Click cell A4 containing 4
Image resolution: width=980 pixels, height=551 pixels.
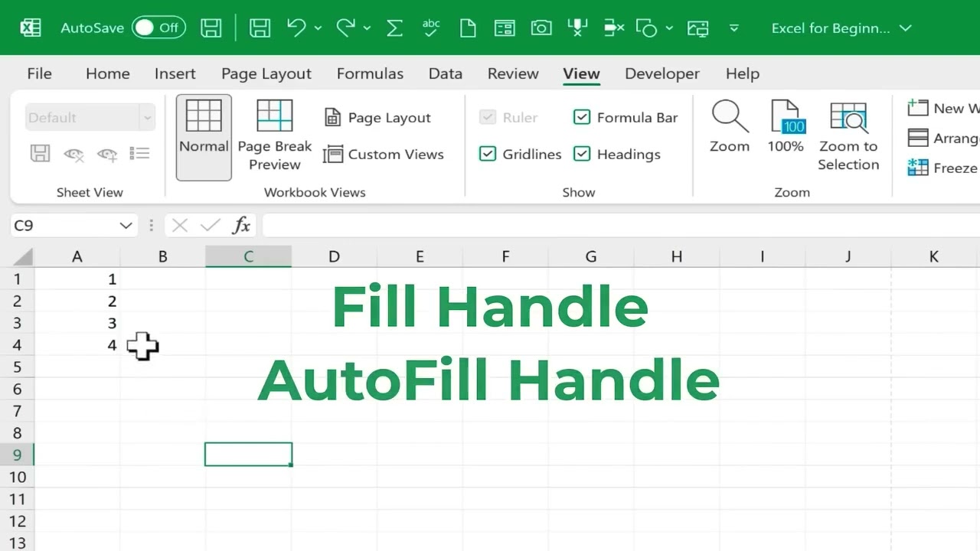pyautogui.click(x=77, y=345)
